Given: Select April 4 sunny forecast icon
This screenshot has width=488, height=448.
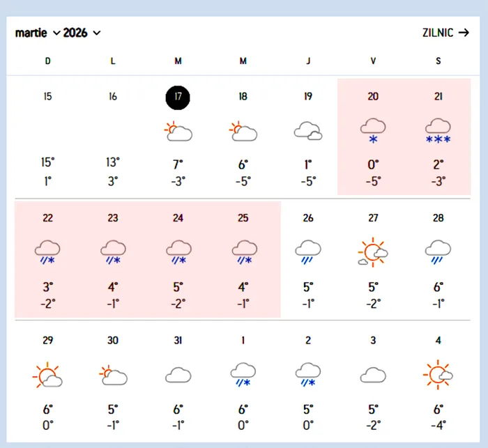Looking at the screenshot, I should 438,376.
